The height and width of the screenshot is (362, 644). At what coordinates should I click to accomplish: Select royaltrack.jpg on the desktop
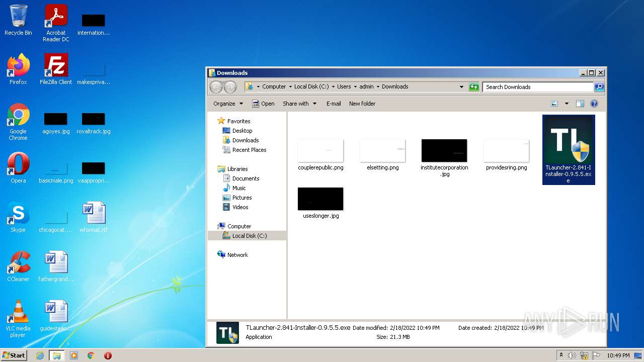(94, 124)
